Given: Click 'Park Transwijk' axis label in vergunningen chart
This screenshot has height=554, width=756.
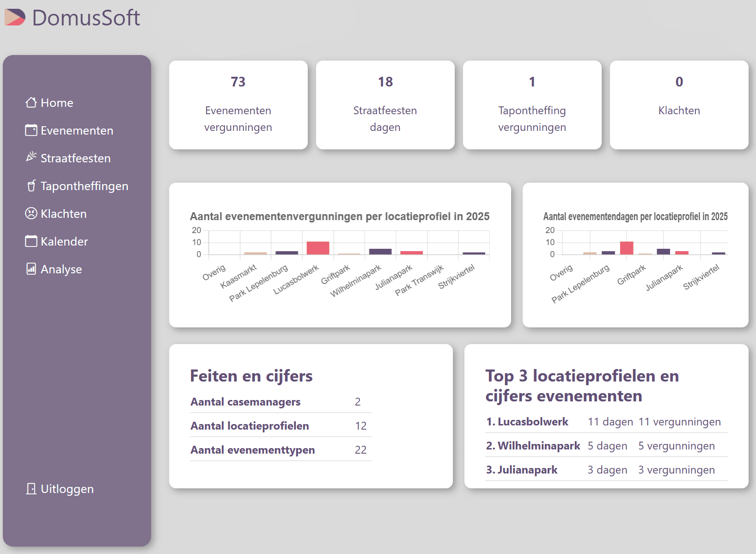Looking at the screenshot, I should coord(420,280).
